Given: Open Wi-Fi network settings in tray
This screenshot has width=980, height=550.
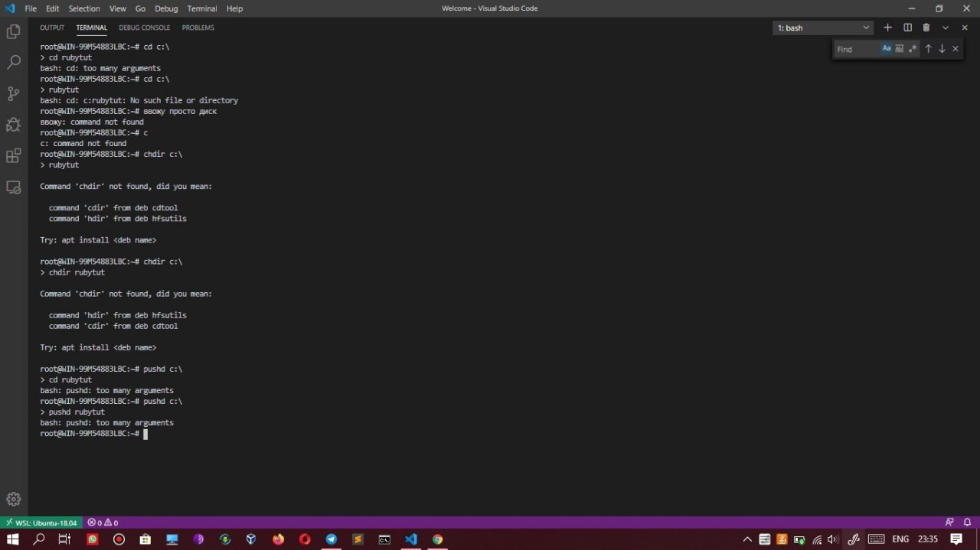Looking at the screenshot, I should pyautogui.click(x=817, y=539).
